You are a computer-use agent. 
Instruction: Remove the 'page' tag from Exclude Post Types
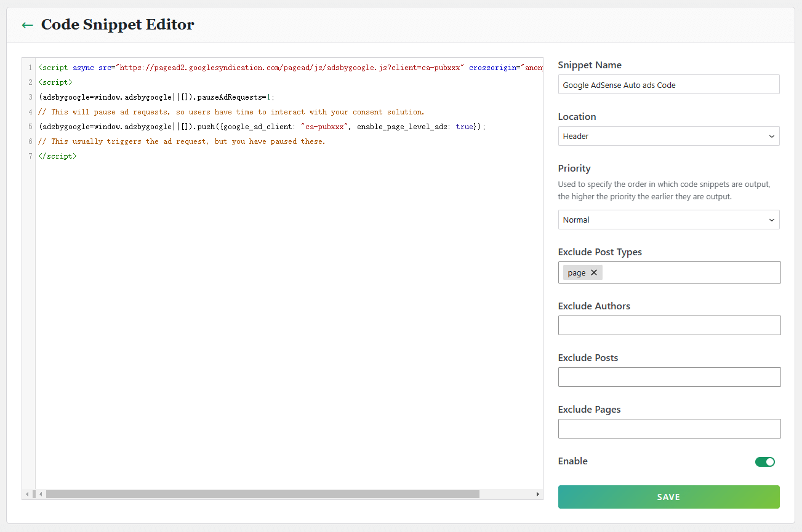594,272
